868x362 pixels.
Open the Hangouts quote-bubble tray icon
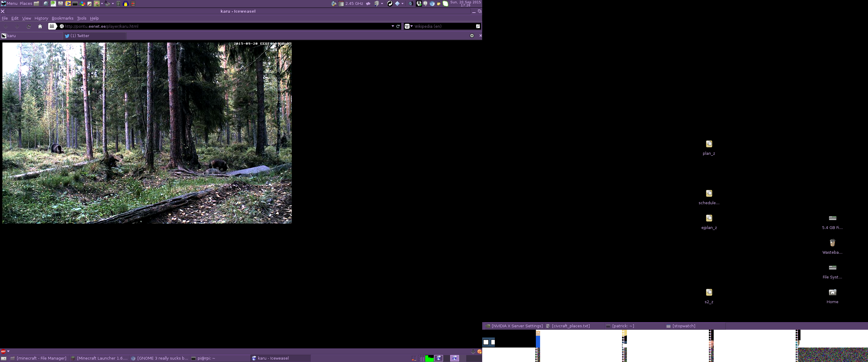click(x=426, y=4)
